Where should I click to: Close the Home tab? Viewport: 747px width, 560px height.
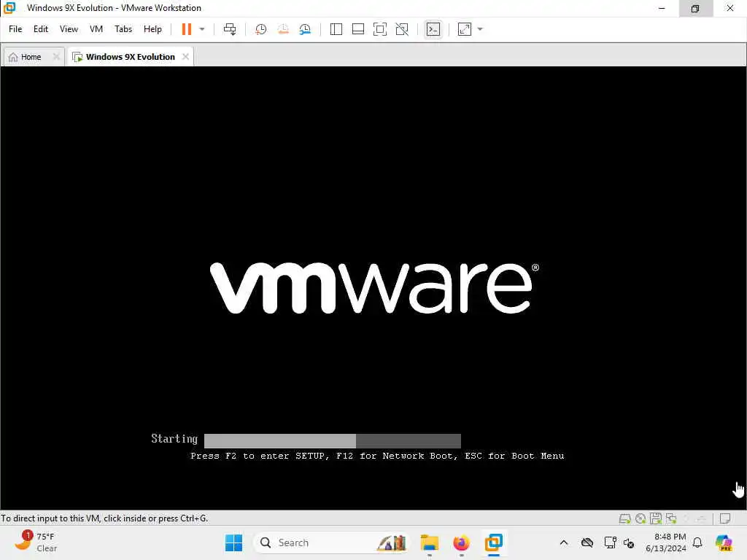coord(56,57)
